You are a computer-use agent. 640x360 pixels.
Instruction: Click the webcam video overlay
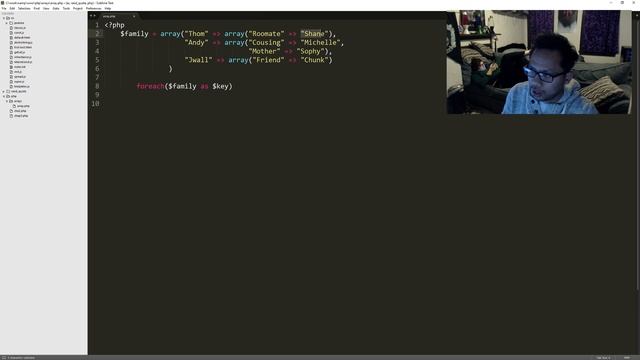coord(539,62)
